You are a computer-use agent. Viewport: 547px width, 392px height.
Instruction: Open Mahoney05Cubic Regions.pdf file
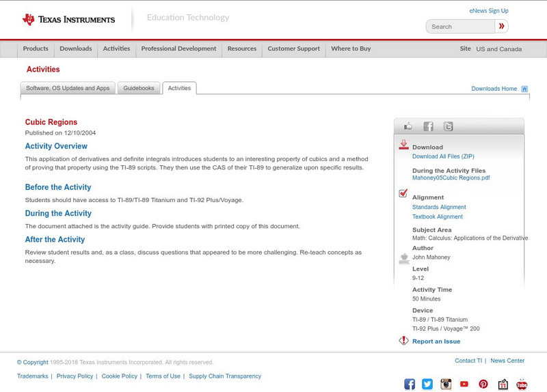(451, 178)
